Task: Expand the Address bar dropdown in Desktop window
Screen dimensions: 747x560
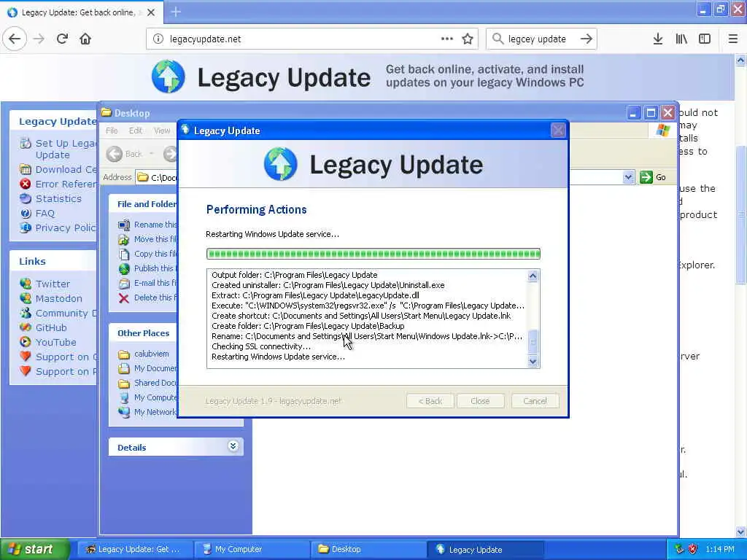Action: [628, 177]
